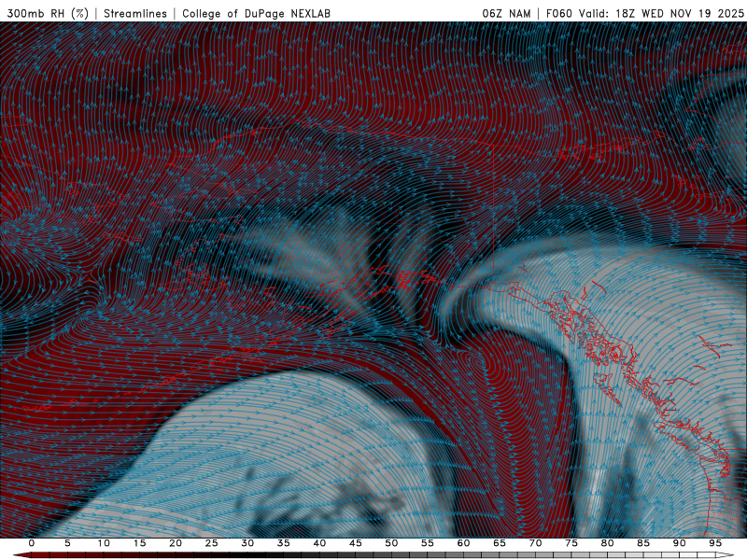Click the colorbar label "85"

(642, 543)
